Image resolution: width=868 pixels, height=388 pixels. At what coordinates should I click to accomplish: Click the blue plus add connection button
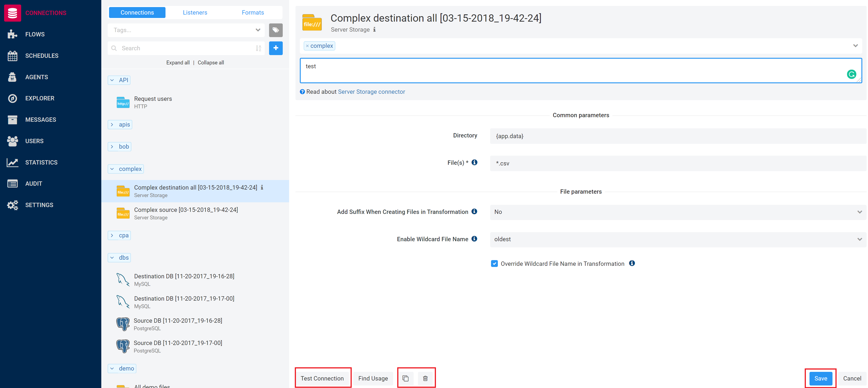[276, 48]
